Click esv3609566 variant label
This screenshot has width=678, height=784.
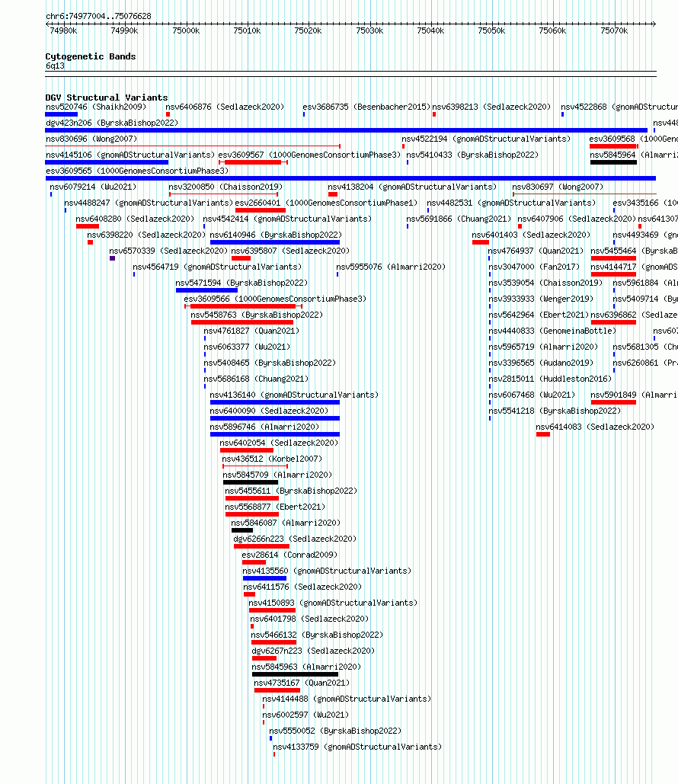(275, 299)
